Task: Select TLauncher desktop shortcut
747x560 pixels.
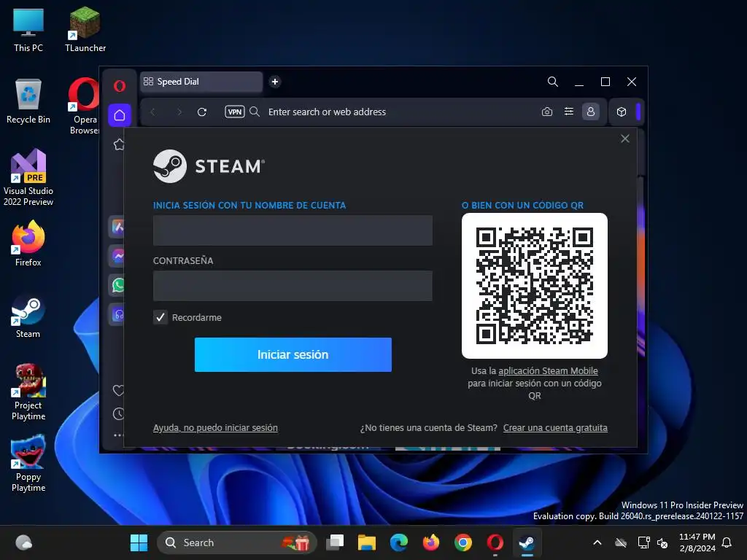Action: [85, 29]
